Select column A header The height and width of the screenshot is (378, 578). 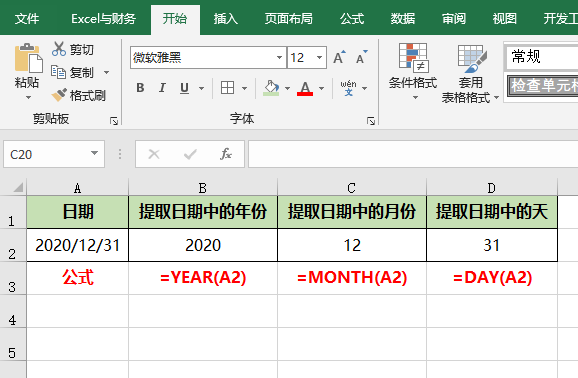pos(77,188)
